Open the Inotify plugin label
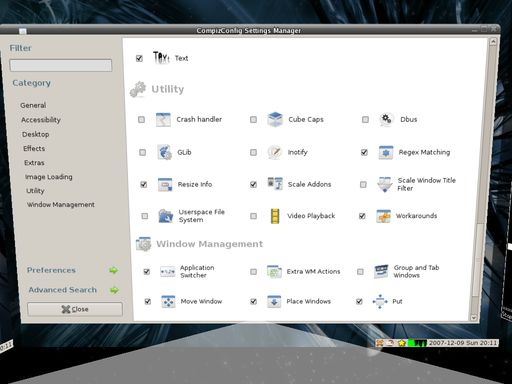Viewport: 512px width, 384px height. pos(298,152)
